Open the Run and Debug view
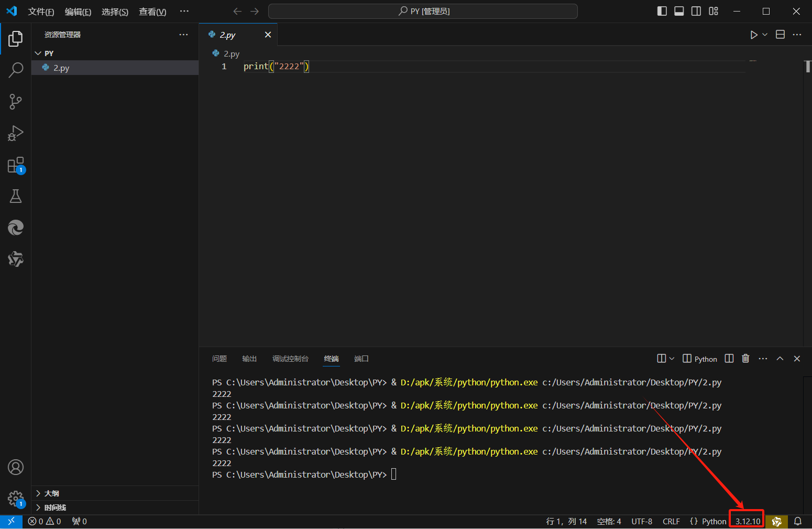The height and width of the screenshot is (529, 812). [16, 133]
